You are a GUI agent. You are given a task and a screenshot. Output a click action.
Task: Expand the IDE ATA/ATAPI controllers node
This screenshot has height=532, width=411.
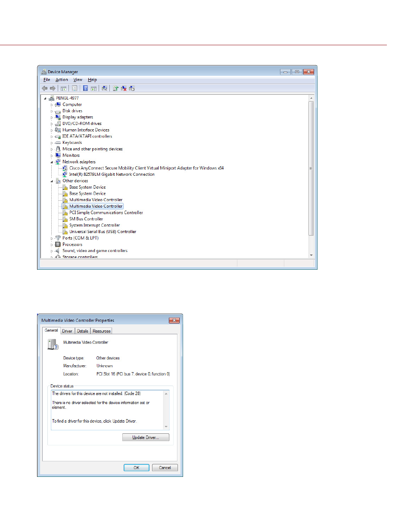coord(52,137)
